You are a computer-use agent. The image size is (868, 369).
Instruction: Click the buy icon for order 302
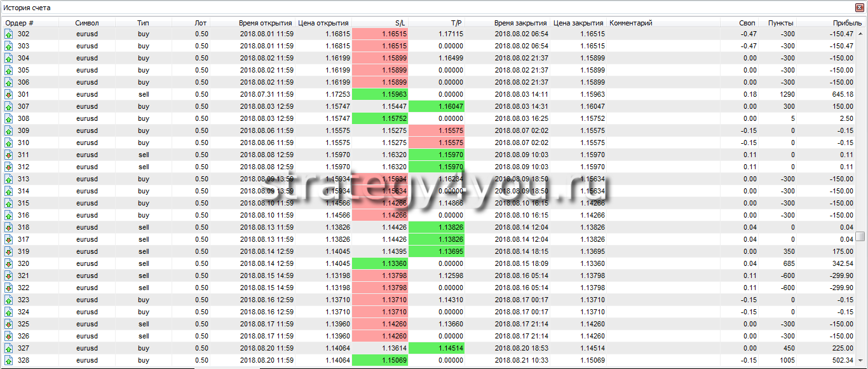[9, 34]
